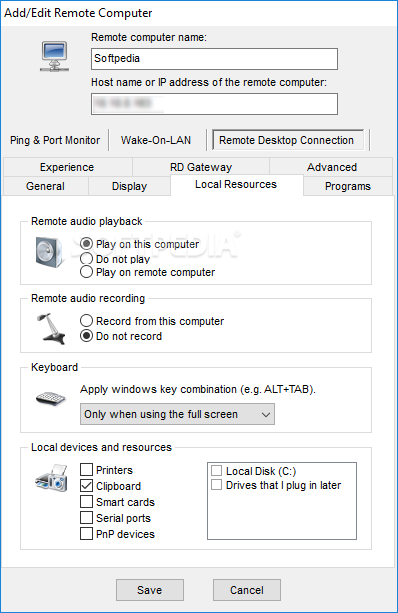Click the microphone icon in Remote audio recording
The image size is (398, 613).
[x=52, y=328]
